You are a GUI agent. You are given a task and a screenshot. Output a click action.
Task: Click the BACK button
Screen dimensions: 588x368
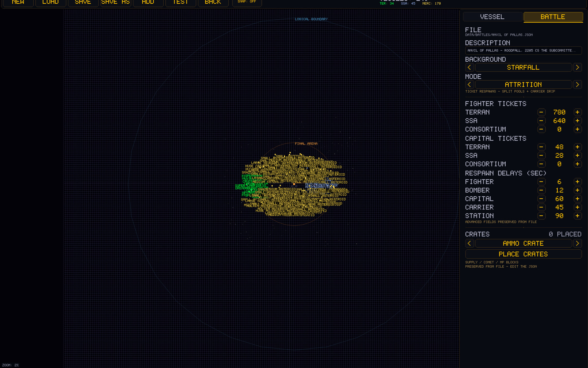point(213,3)
